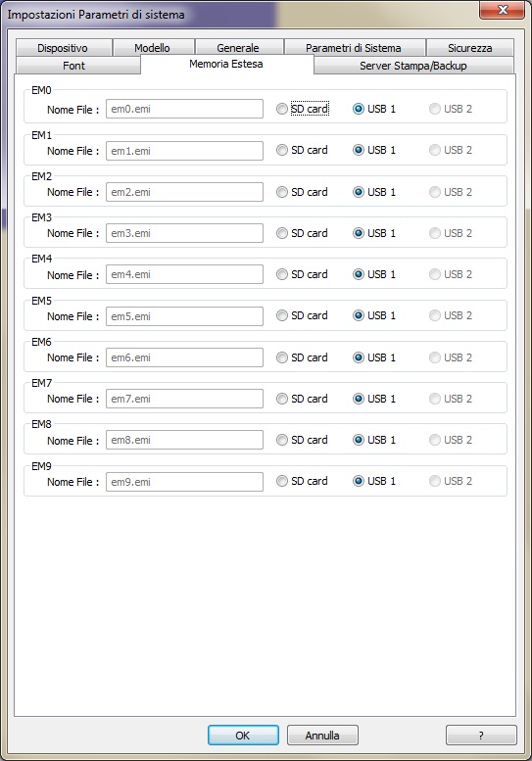Click the em4.emi file name field

184,274
